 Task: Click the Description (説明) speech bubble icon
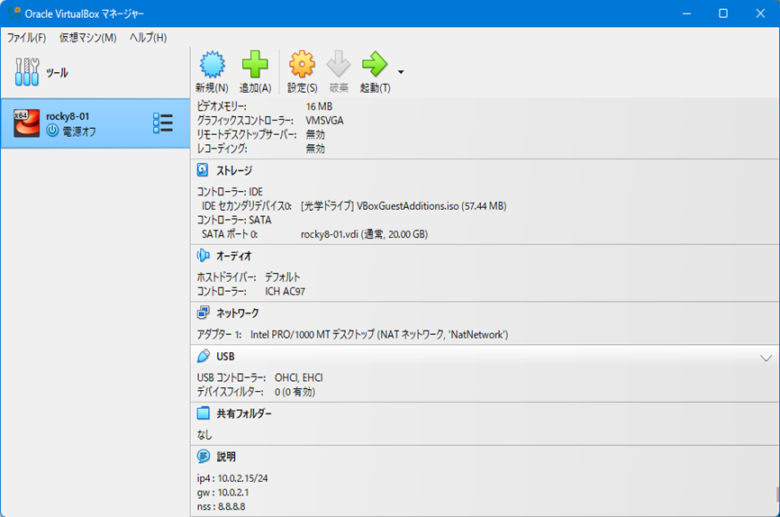pyautogui.click(x=203, y=456)
